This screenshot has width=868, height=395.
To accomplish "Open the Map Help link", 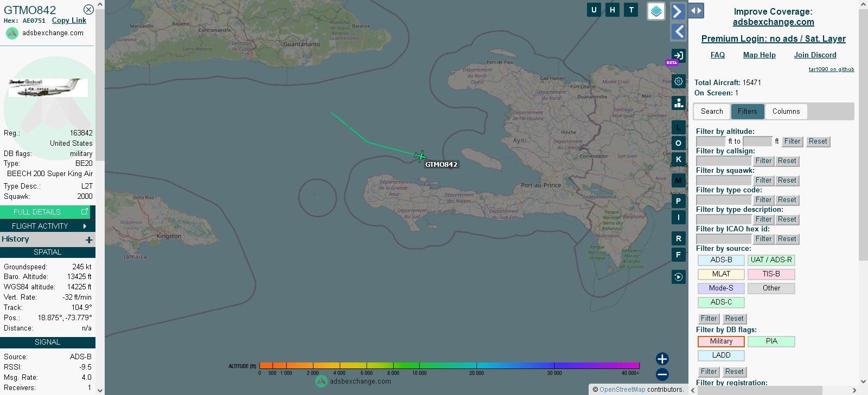I will (x=759, y=55).
